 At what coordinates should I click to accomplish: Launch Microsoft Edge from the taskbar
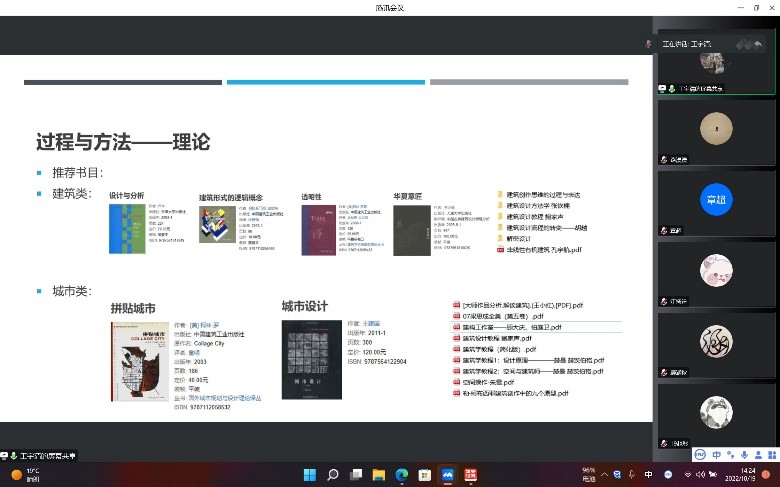[x=401, y=474]
